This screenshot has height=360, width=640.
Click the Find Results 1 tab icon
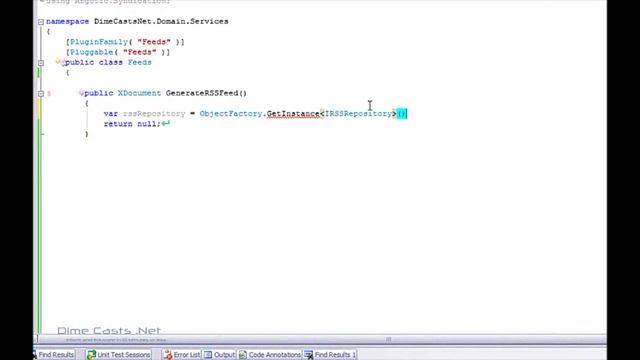(309, 355)
